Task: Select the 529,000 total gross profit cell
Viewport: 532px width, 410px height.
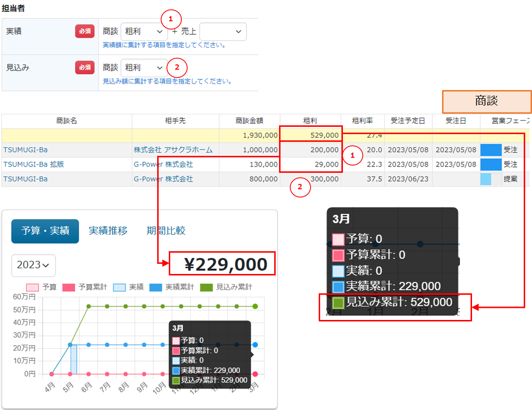Action: 310,136
